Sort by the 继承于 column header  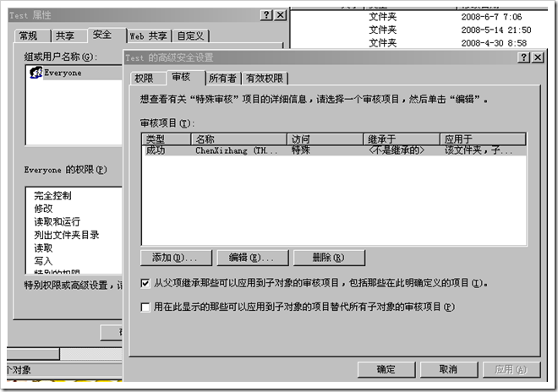[402, 139]
